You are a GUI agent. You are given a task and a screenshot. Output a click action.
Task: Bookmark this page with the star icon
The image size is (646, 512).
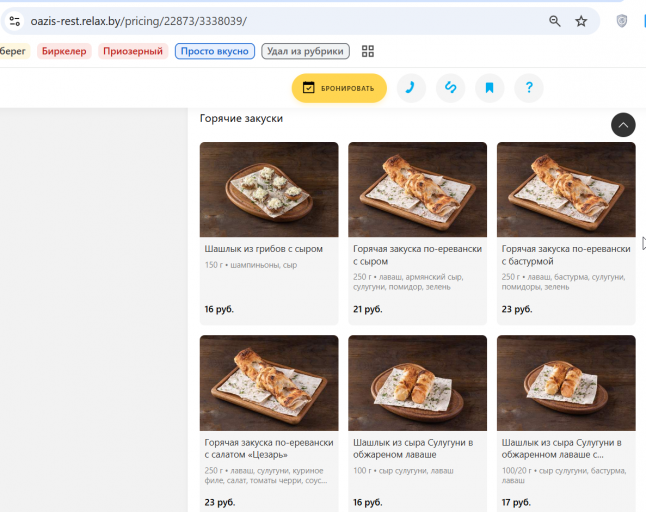[x=581, y=21]
